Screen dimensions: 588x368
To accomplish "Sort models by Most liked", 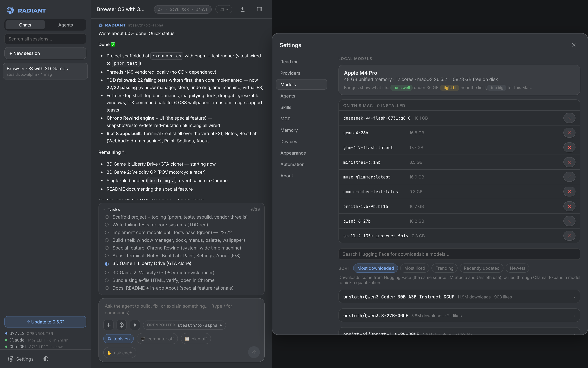I will [x=415, y=268].
